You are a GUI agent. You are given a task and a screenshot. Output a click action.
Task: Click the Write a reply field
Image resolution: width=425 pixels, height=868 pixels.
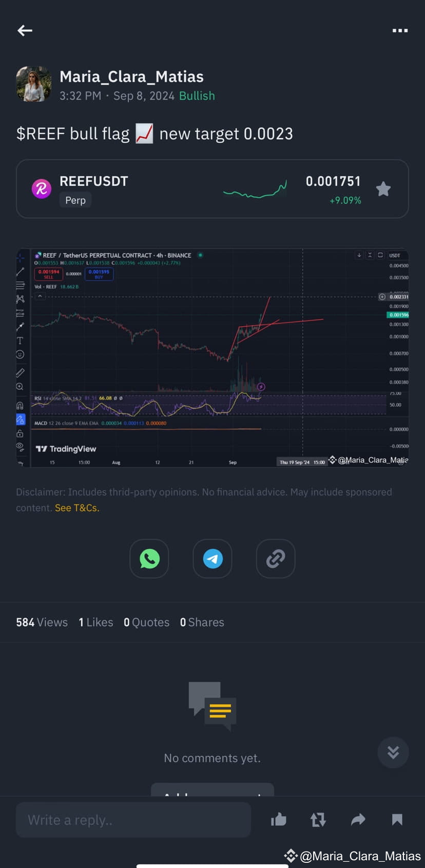[x=133, y=820]
